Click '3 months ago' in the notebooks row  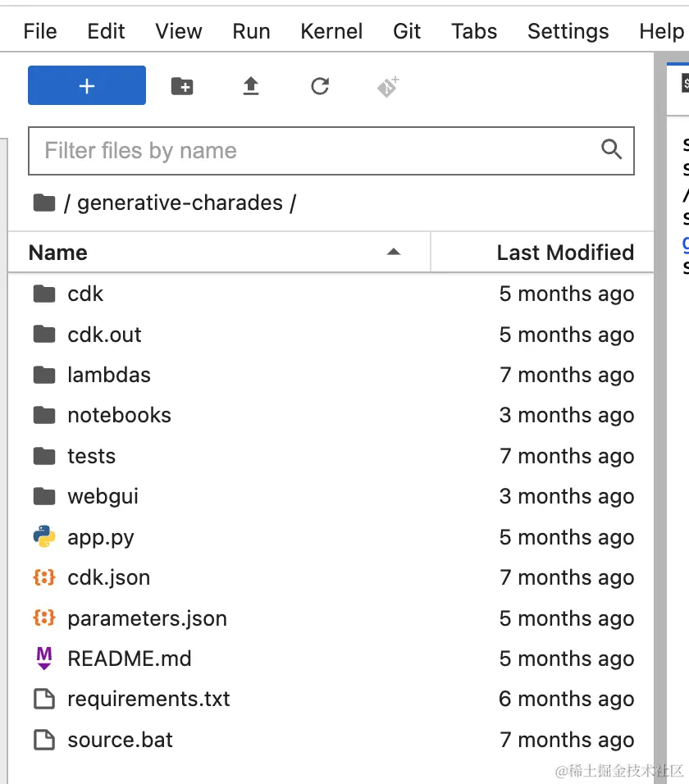click(x=567, y=416)
